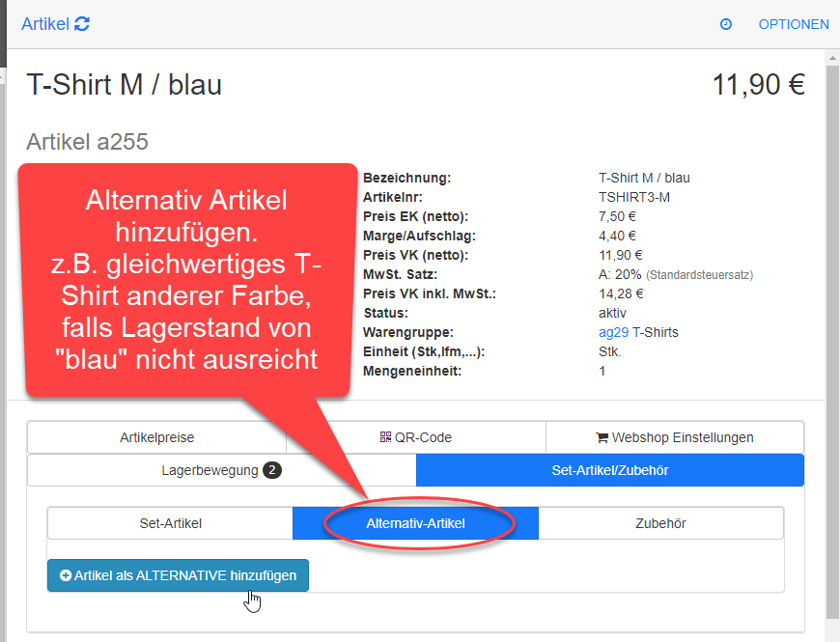Click the Status value aktiv

point(612,313)
